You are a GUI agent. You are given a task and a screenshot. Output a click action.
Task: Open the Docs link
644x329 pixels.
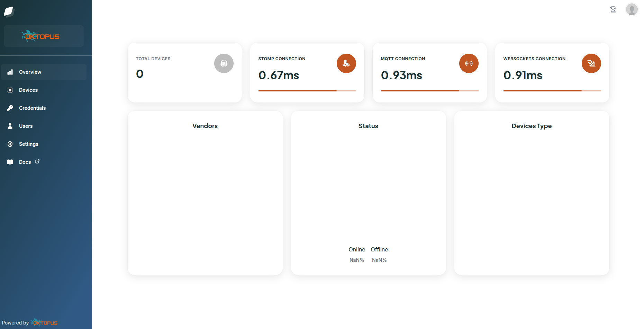click(44, 162)
